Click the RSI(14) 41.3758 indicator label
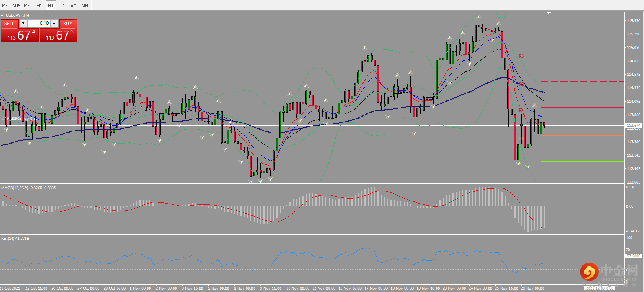This screenshot has height=292, width=644. pyautogui.click(x=15, y=239)
